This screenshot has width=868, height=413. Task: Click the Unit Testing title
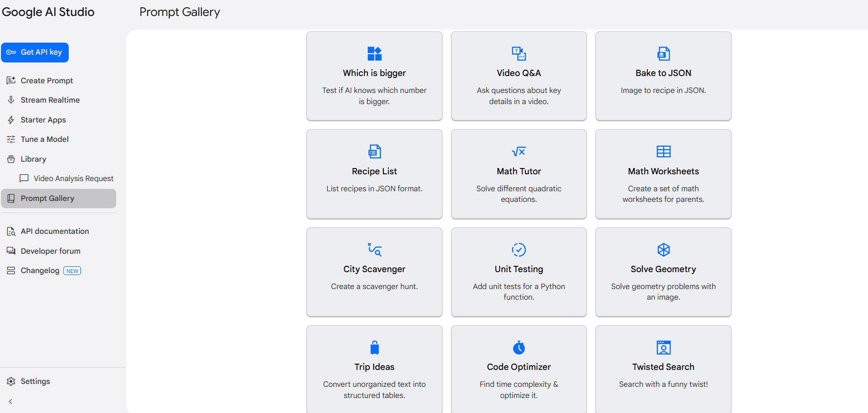(519, 269)
